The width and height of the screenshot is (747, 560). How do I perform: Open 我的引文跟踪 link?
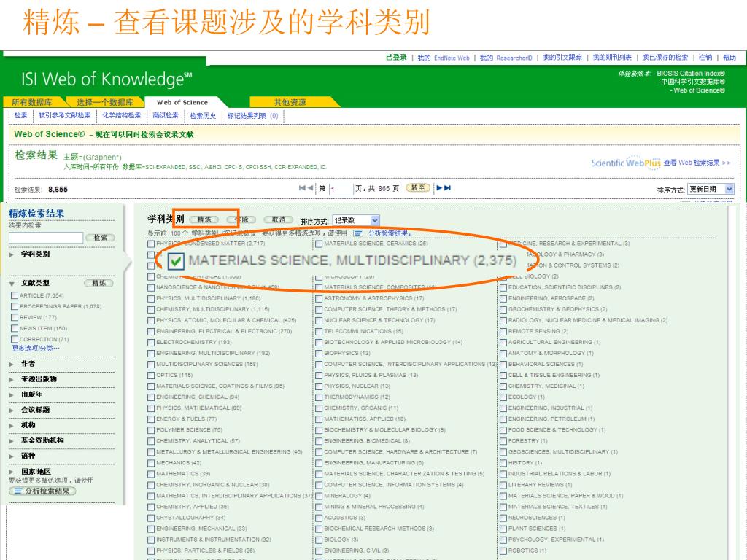click(x=562, y=58)
